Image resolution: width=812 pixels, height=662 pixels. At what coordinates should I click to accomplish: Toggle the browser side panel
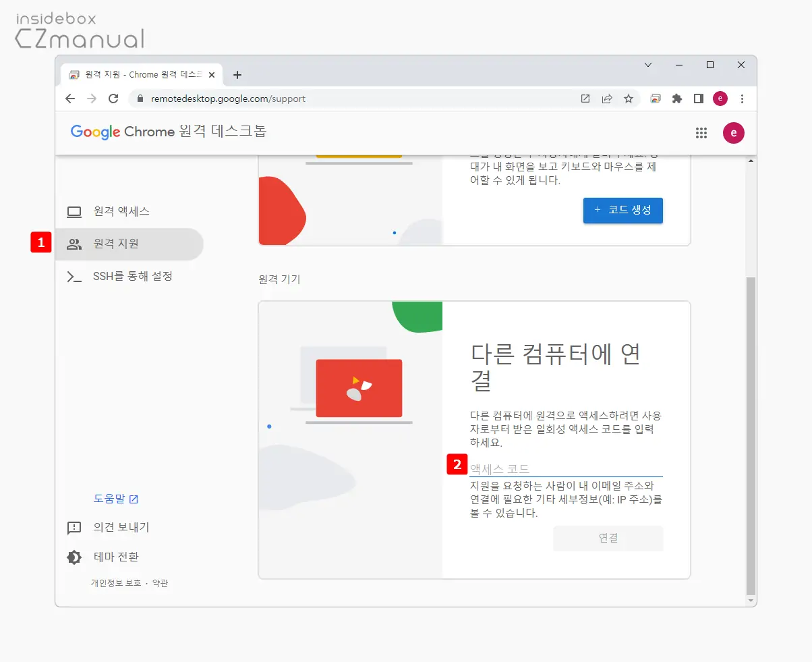699,99
